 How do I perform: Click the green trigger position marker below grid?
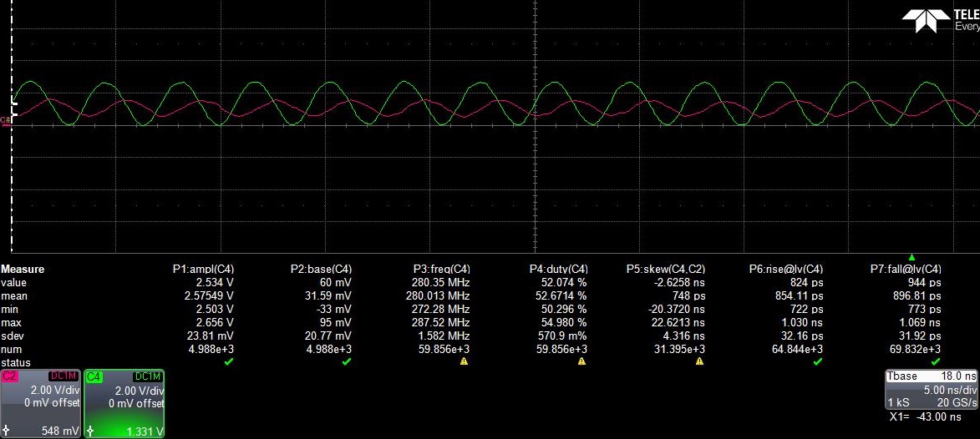point(912,257)
